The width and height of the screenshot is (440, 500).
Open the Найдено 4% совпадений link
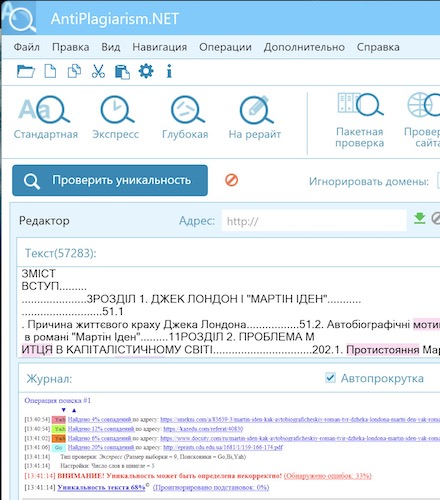point(99,419)
